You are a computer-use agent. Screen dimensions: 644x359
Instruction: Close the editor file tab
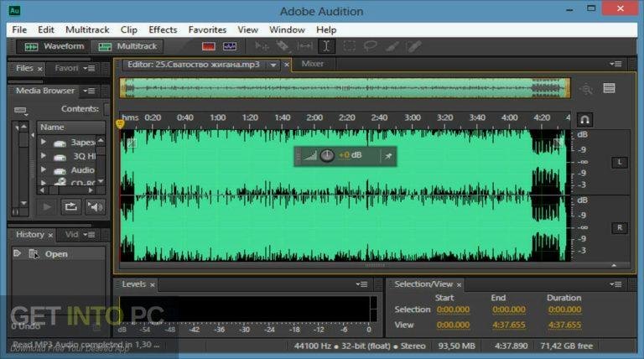pyautogui.click(x=286, y=65)
